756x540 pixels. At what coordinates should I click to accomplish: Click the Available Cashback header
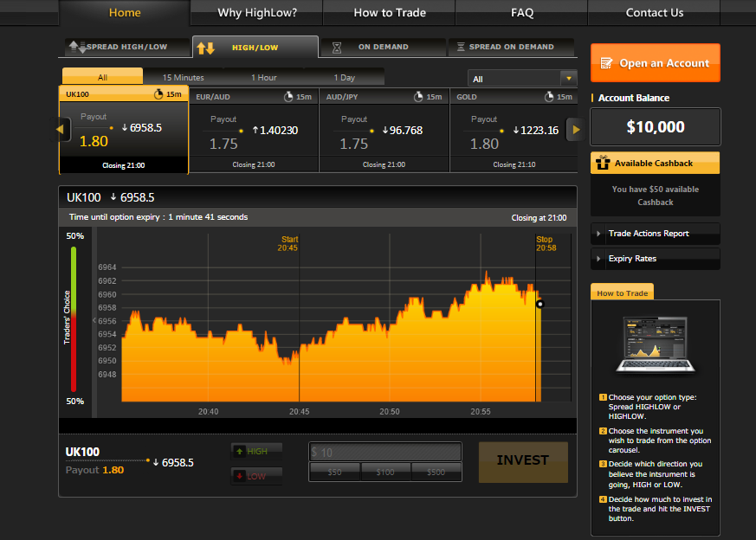[656, 163]
